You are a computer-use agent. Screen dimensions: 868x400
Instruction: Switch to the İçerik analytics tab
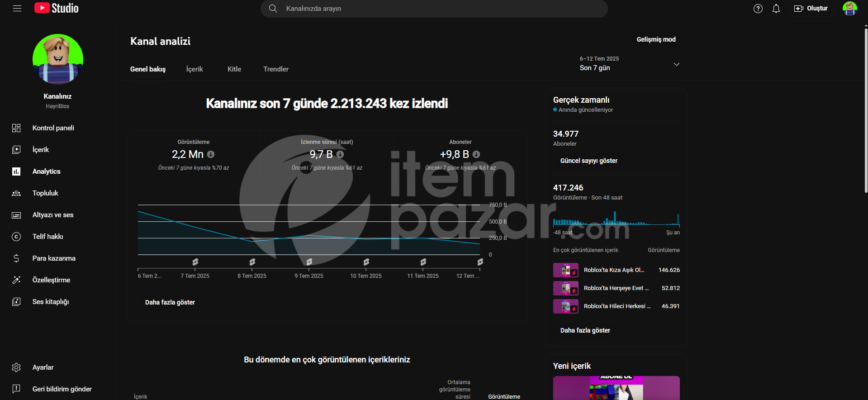(194, 69)
